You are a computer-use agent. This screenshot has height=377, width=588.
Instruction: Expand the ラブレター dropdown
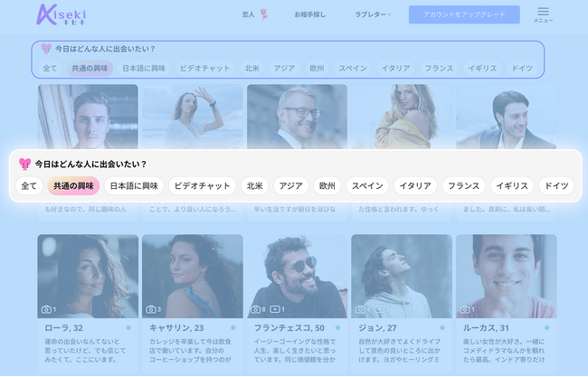tap(373, 14)
